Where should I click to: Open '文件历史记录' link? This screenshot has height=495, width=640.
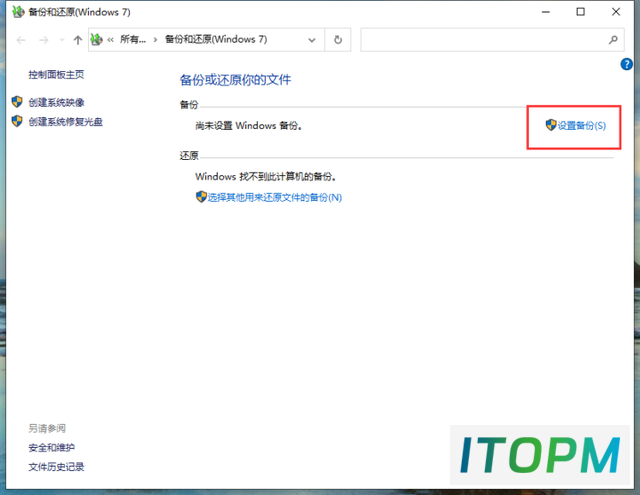point(56,467)
